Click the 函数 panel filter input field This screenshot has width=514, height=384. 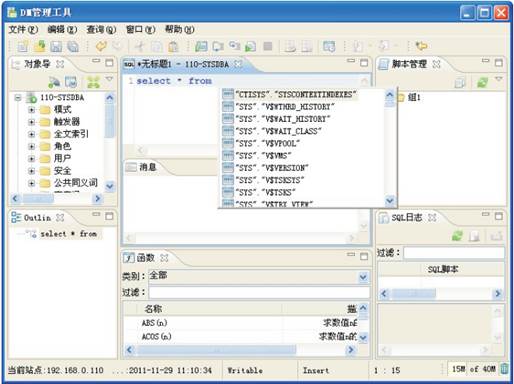click(259, 292)
